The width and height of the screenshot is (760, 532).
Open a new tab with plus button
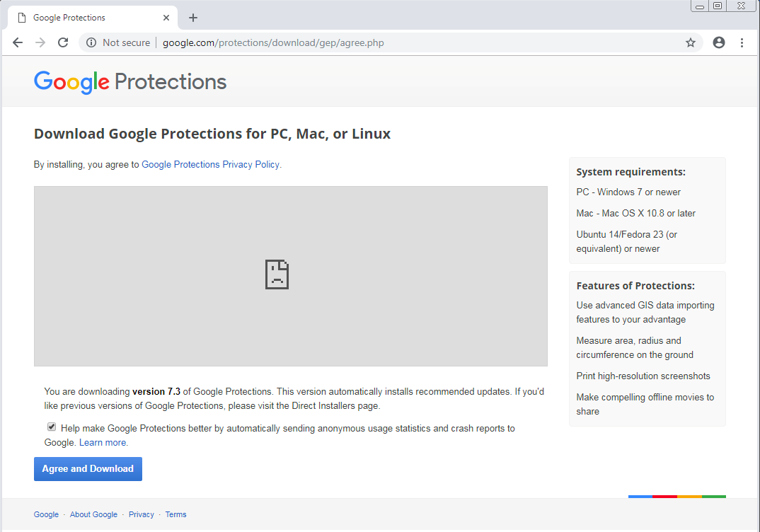[x=193, y=18]
